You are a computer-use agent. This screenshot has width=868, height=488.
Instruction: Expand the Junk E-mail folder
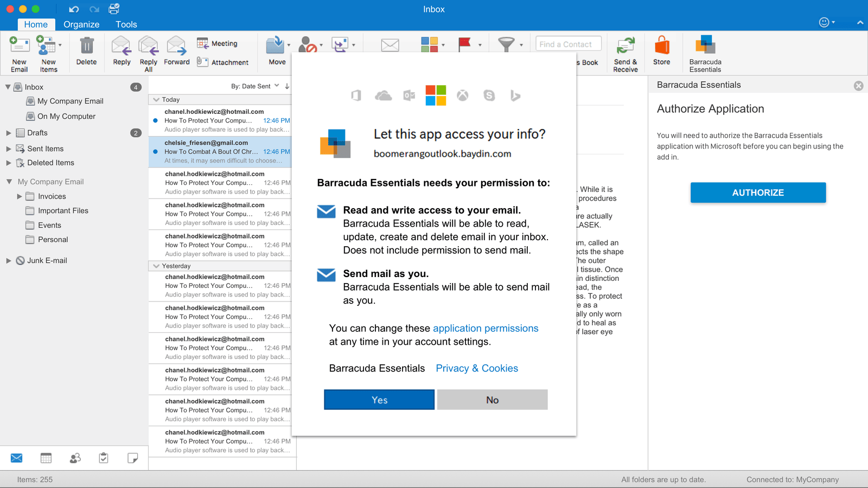[x=9, y=261]
